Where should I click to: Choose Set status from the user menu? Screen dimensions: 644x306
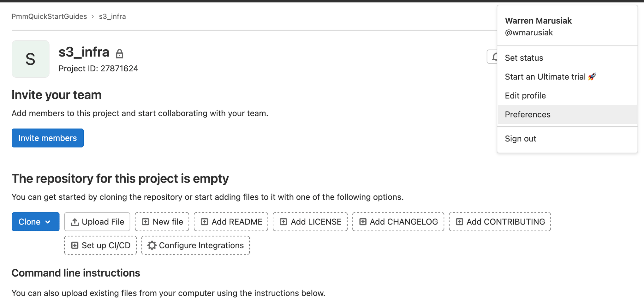point(524,57)
